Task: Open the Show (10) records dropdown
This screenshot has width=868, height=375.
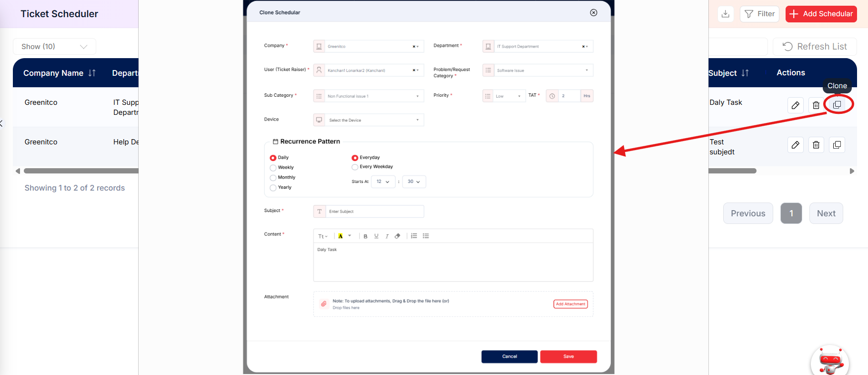Action: tap(54, 47)
